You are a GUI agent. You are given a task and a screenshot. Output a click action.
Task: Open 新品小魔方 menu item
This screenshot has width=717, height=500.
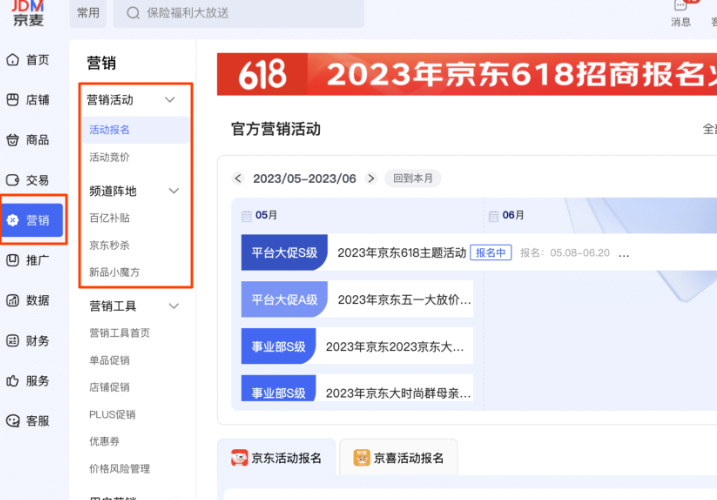coord(114,272)
